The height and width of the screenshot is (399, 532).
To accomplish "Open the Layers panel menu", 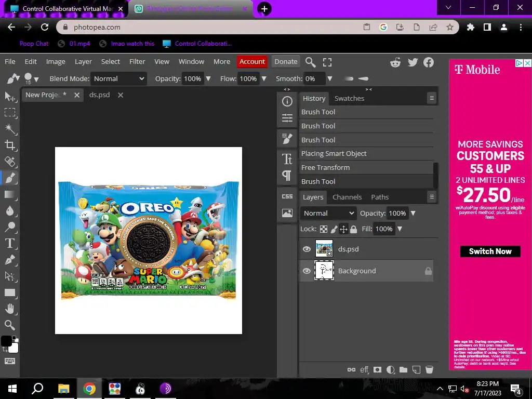I will tap(432, 196).
